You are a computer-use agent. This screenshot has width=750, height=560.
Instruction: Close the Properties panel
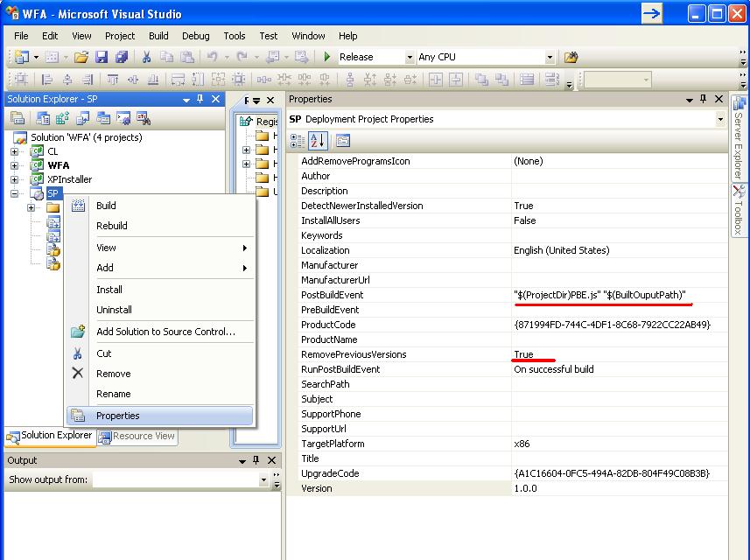tap(718, 99)
